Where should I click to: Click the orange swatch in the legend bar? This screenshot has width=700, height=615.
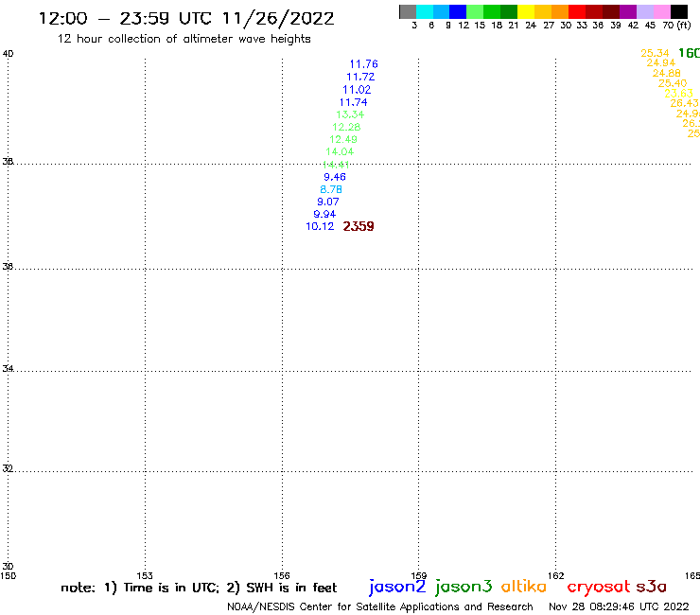pyautogui.click(x=560, y=11)
